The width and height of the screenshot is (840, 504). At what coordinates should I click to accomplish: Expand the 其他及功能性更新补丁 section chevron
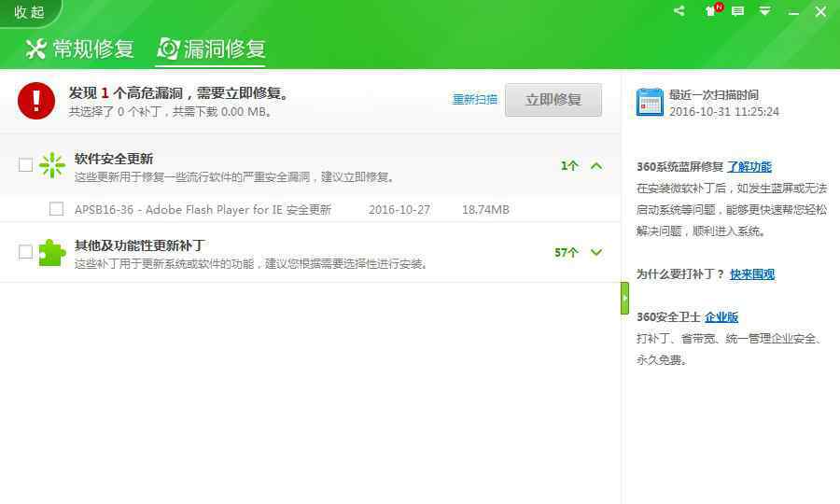(x=596, y=252)
